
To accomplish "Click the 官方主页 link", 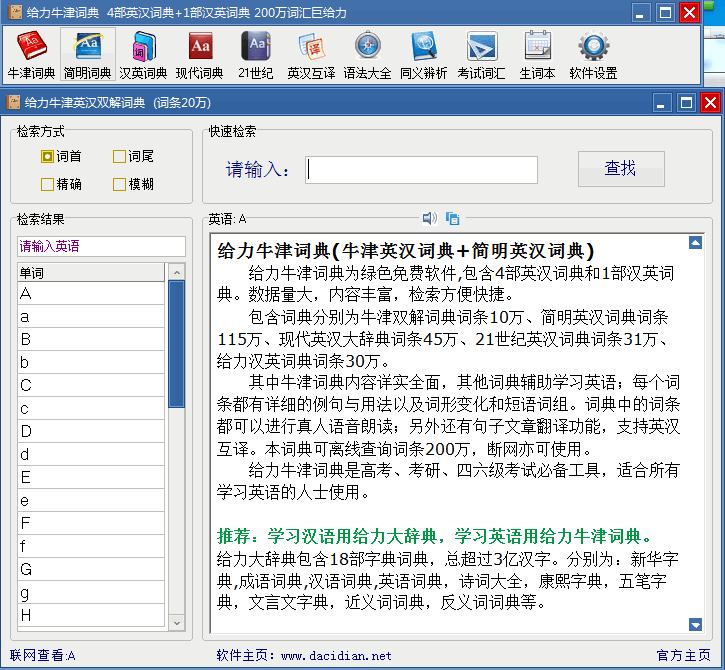I will [x=683, y=655].
